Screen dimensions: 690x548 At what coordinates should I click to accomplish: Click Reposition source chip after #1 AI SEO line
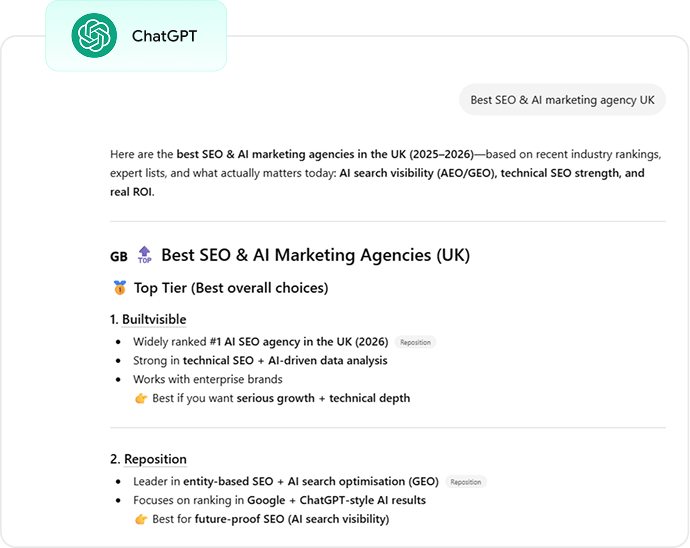(x=415, y=342)
